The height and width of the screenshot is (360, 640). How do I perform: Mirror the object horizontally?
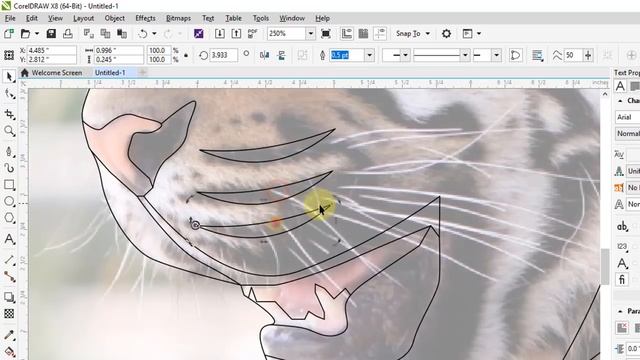pos(264,55)
